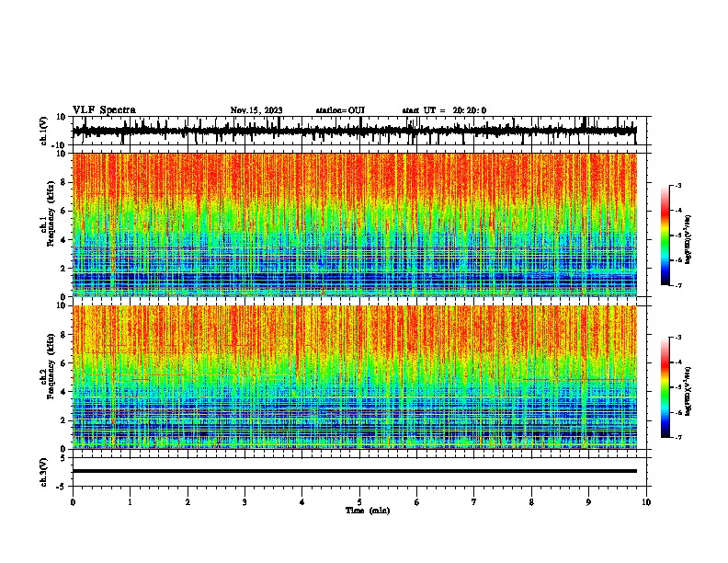
Task: Click the "ch.2 Frequency (kHz)" axis label
Action: point(48,366)
